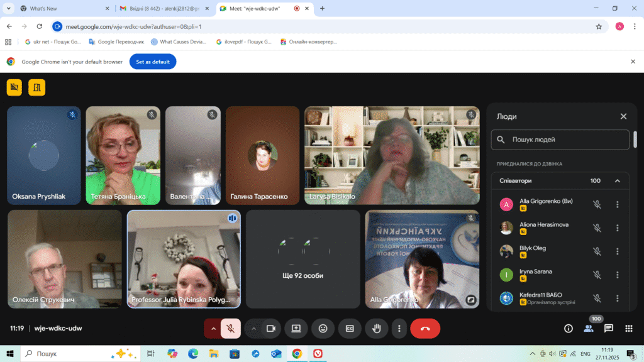This screenshot has height=362, width=644.
Task: Open the chat panel icon
Action: click(609, 328)
